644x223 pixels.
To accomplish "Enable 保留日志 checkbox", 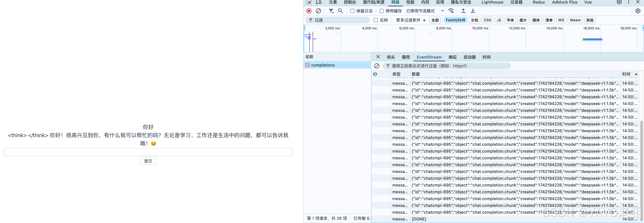I will [x=352, y=11].
